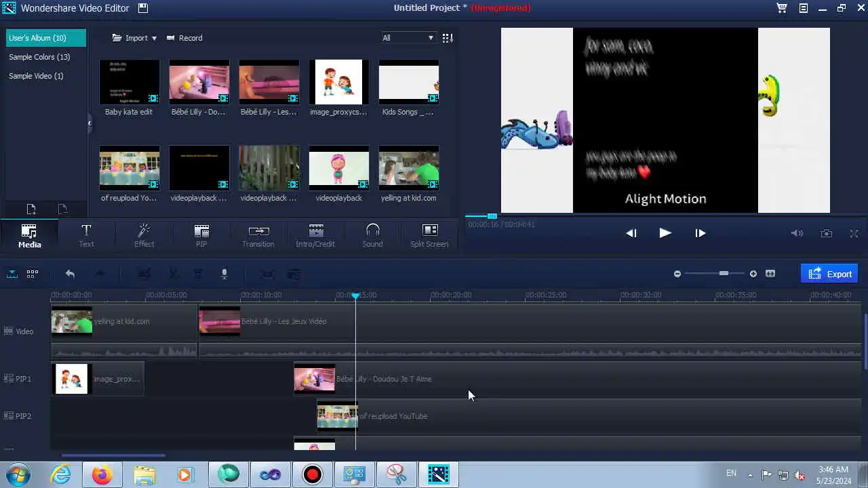
Task: Click the Export button
Action: (x=829, y=274)
